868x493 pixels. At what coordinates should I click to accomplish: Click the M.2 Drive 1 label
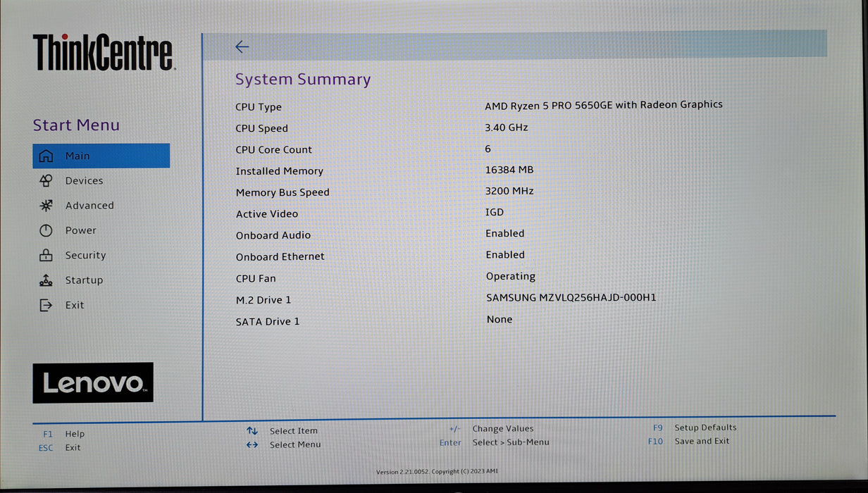coord(263,300)
